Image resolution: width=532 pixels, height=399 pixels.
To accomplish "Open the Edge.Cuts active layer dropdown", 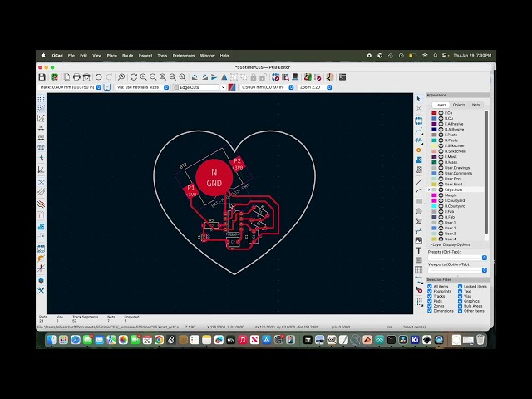I will (x=223, y=87).
